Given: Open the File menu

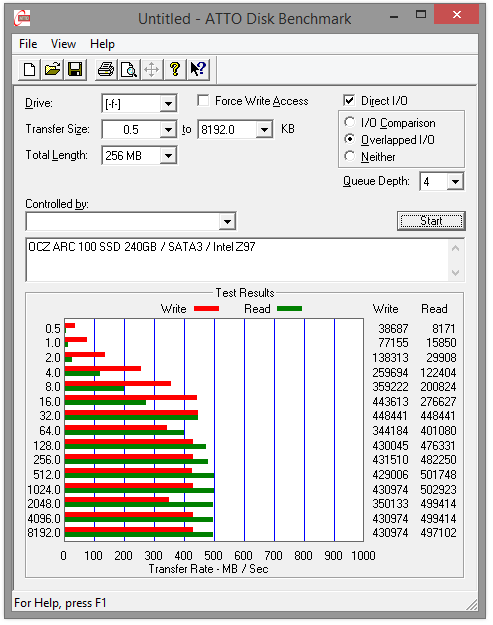Looking at the screenshot, I should pos(28,44).
